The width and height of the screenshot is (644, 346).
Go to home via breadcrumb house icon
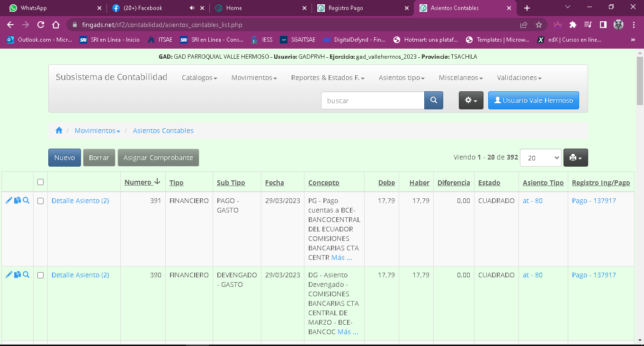59,131
